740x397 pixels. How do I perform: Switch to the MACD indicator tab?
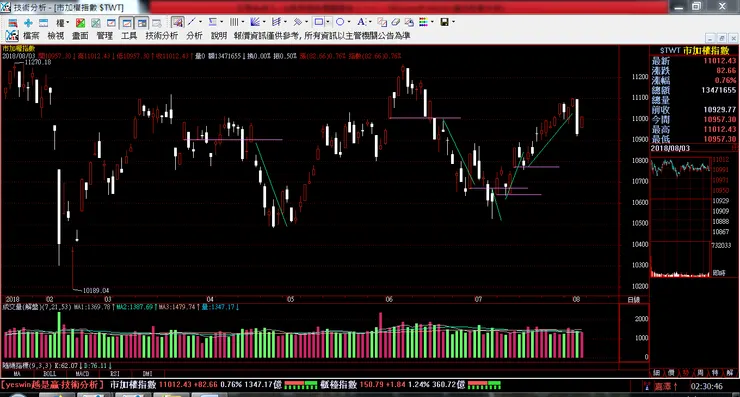82,373
